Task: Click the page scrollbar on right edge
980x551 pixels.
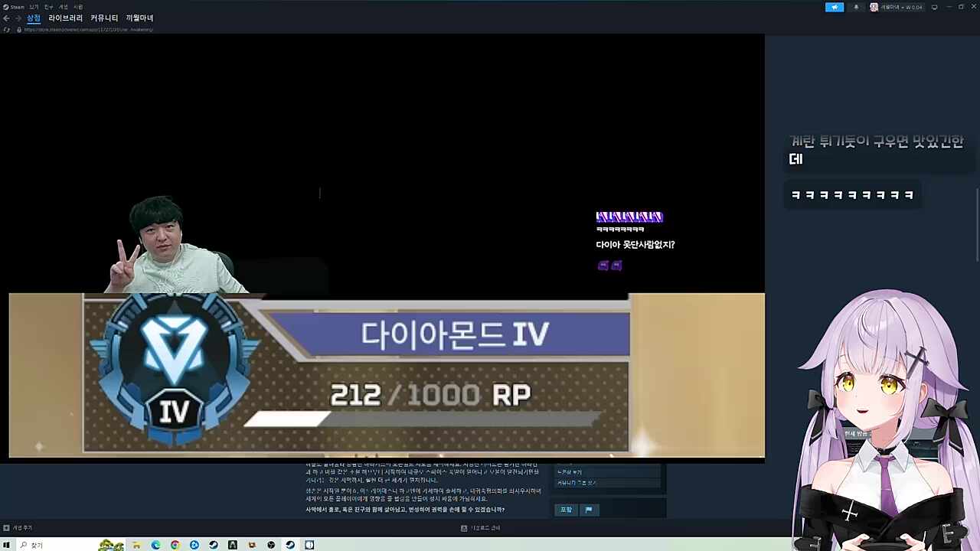Action: (x=977, y=225)
